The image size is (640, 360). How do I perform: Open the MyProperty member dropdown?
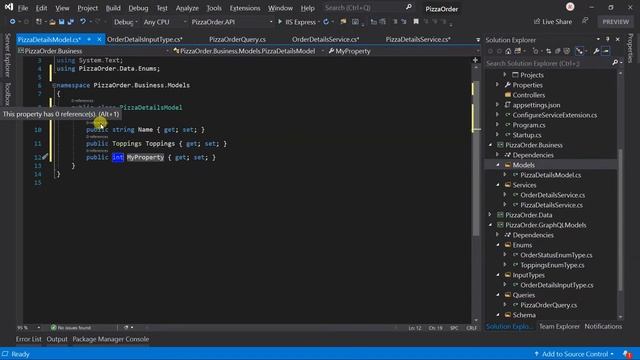(x=403, y=51)
